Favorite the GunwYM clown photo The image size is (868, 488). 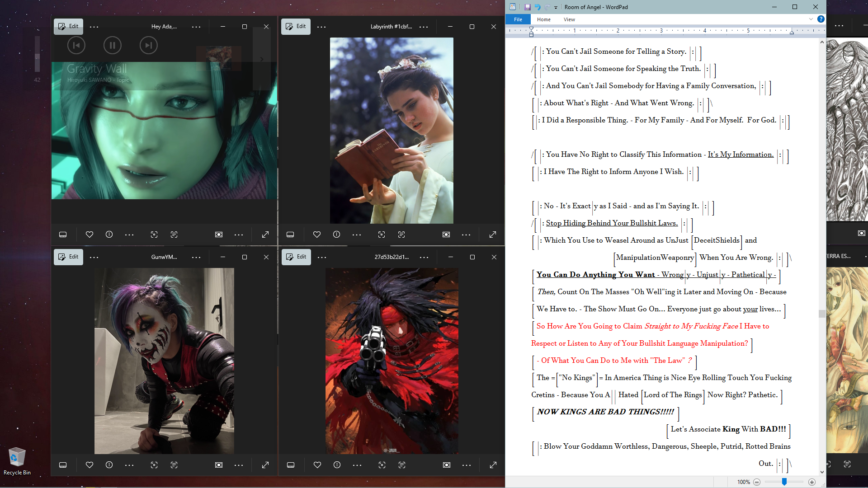click(90, 465)
